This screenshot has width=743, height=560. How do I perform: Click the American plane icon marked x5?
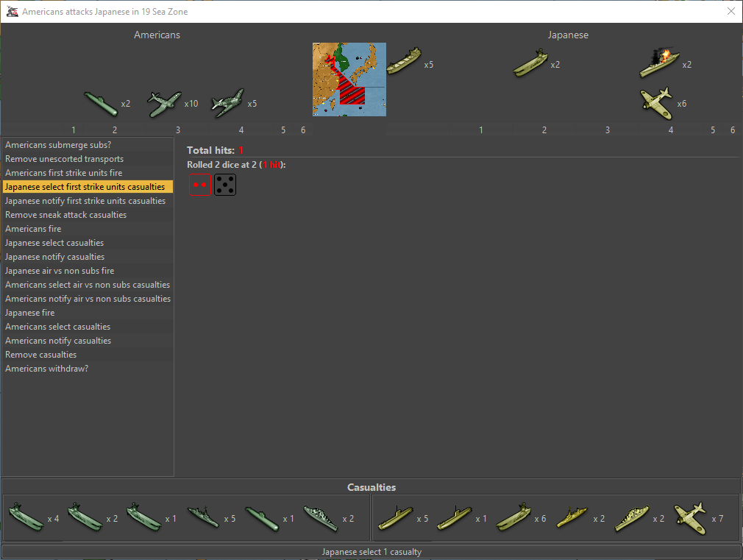[227, 103]
